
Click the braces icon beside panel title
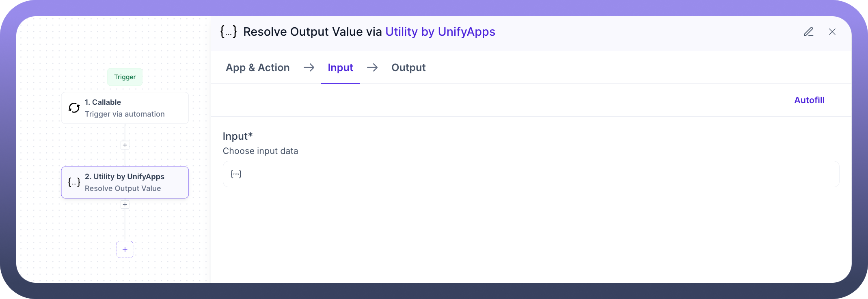coord(229,32)
